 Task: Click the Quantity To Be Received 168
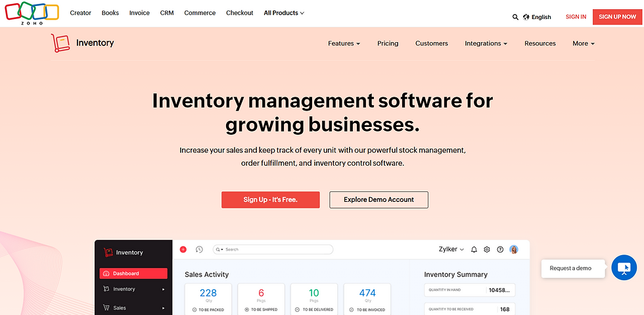(x=505, y=309)
